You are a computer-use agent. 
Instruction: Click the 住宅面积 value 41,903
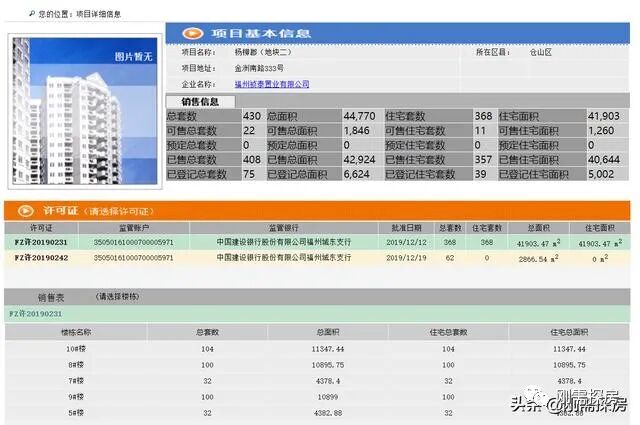coord(604,116)
